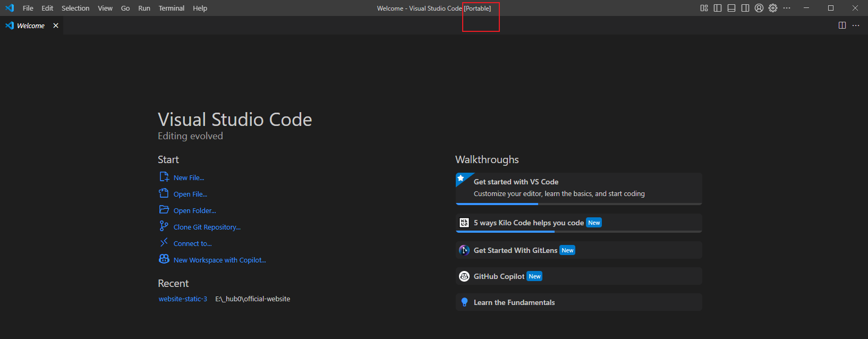Maximize the VS Code window
The image size is (868, 339).
coord(831,8)
